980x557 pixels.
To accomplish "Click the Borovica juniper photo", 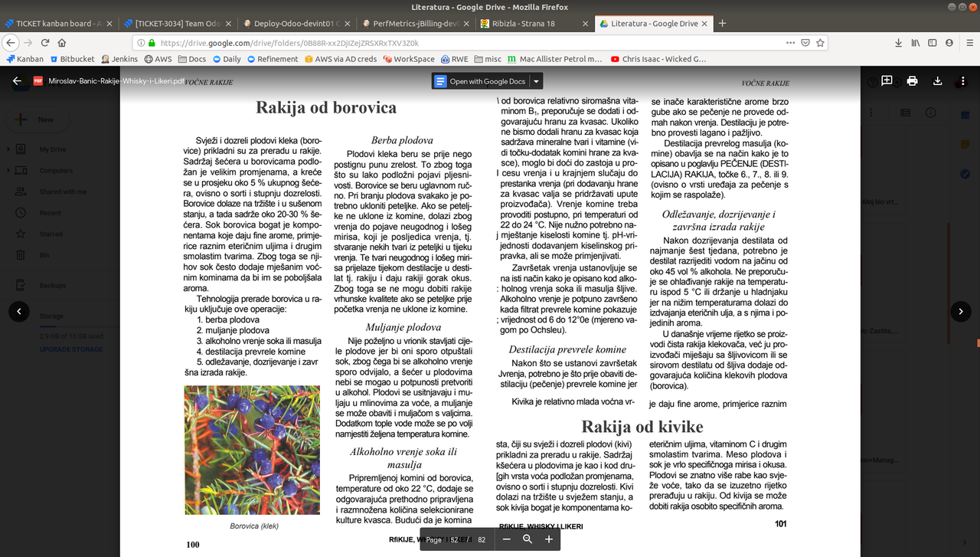I will (x=253, y=450).
